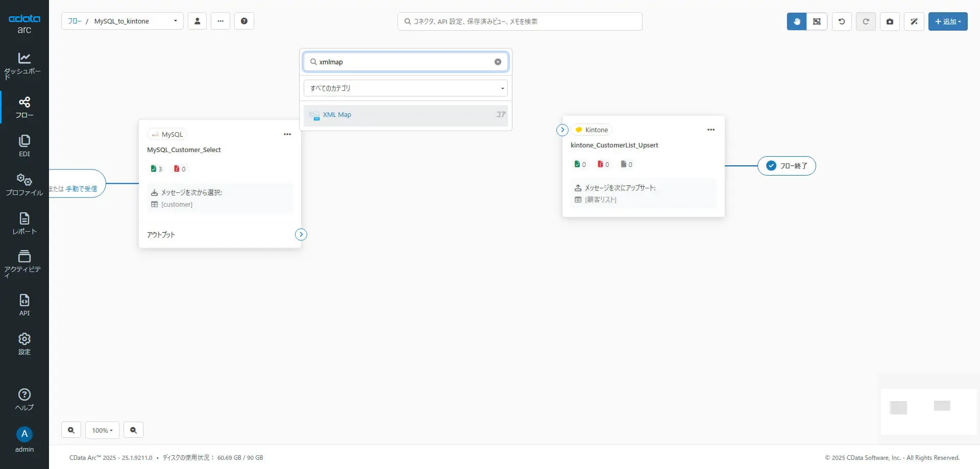Zoom out the flow canvas

(x=133, y=430)
